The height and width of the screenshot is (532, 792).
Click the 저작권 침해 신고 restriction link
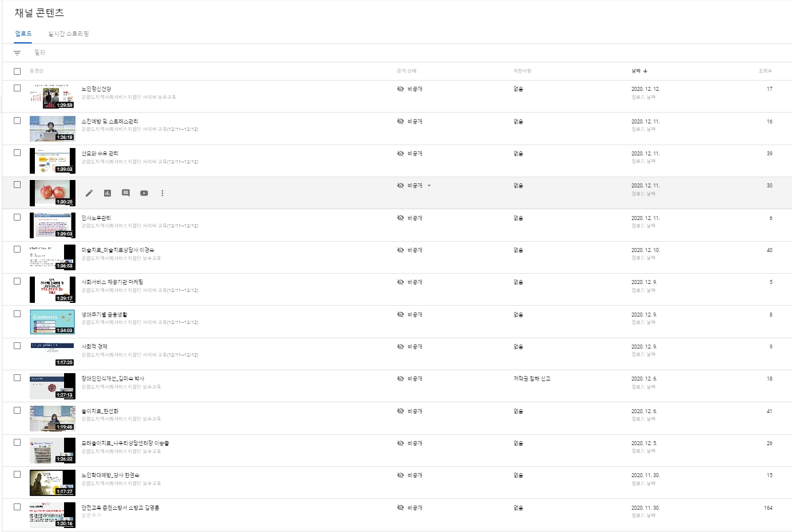pyautogui.click(x=532, y=379)
